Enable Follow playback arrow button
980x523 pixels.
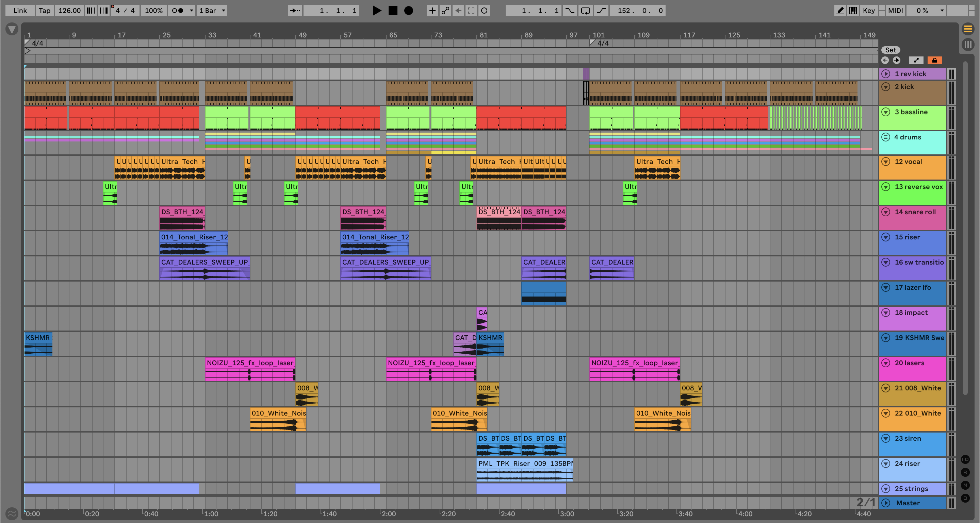[295, 11]
